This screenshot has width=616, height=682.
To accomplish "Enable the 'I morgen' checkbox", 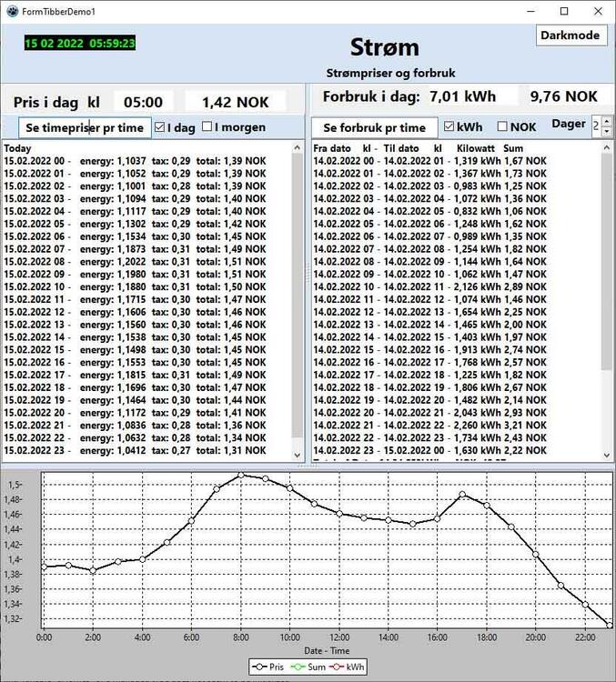I will (x=207, y=127).
